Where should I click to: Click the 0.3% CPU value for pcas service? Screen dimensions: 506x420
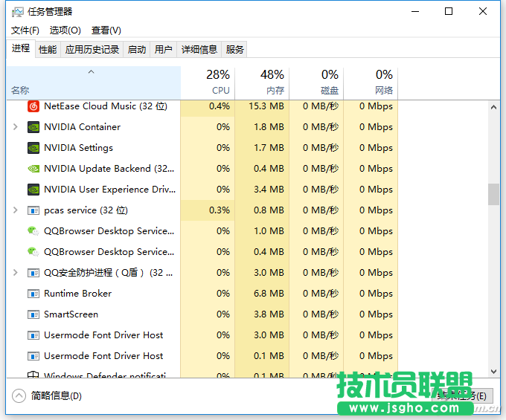pyautogui.click(x=220, y=210)
